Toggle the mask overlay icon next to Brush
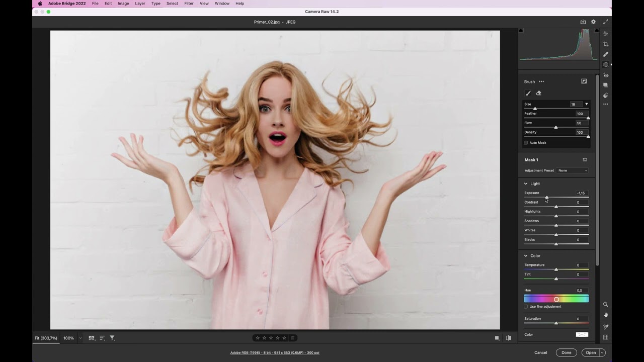The image size is (644, 362). [x=584, y=81]
